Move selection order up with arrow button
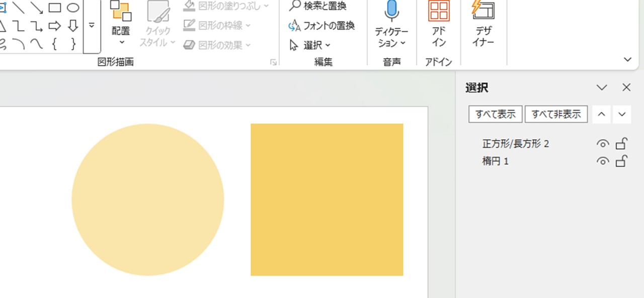 601,114
